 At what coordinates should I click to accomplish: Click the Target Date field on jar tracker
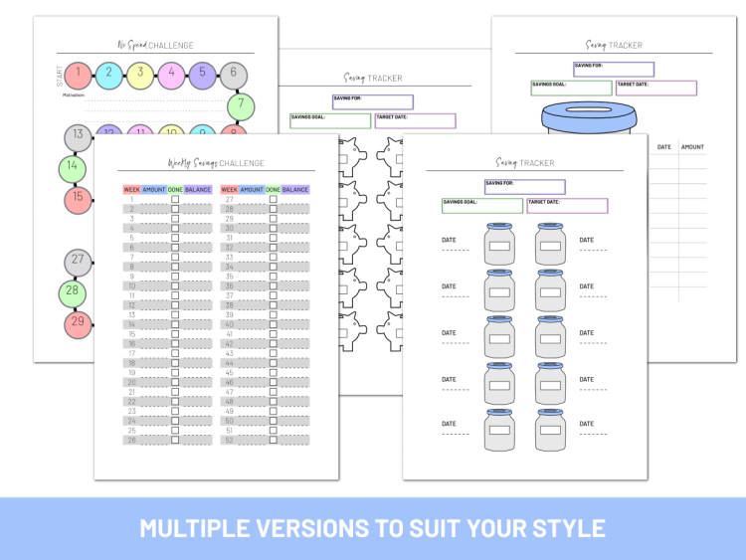[x=567, y=206]
